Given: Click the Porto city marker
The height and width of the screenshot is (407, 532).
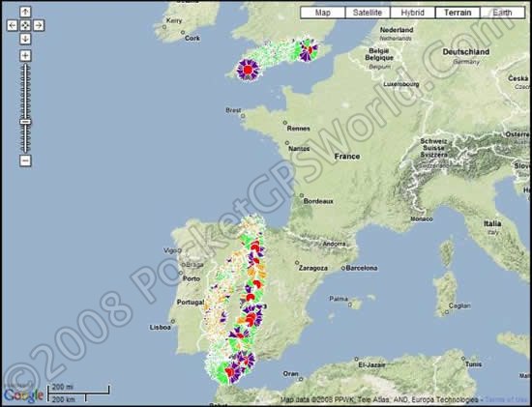Looking at the screenshot, I should (x=181, y=273).
